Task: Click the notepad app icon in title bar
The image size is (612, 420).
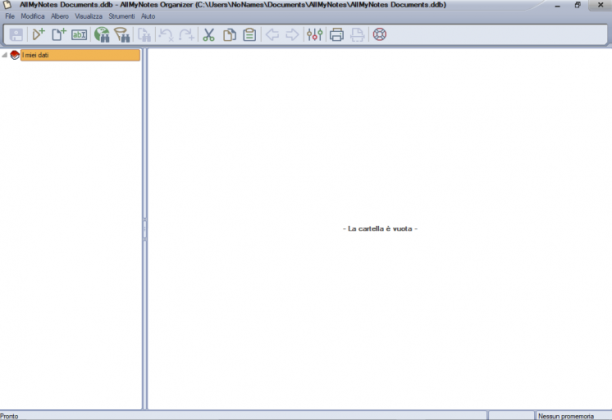Action: coord(7,5)
